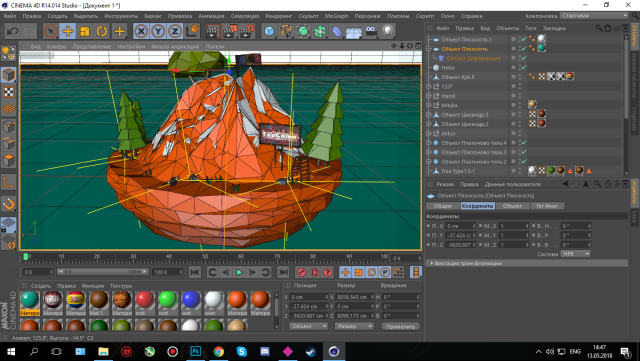Toggle the green checkmark for Небо object
640x361 pixels.
[524, 67]
